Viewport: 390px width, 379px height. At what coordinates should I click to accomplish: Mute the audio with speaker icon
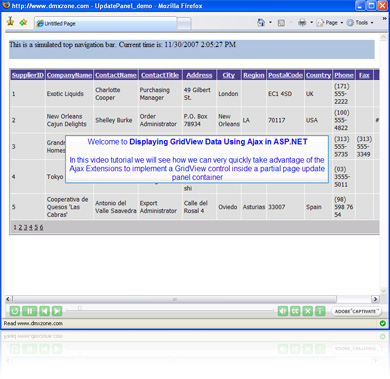point(283,311)
